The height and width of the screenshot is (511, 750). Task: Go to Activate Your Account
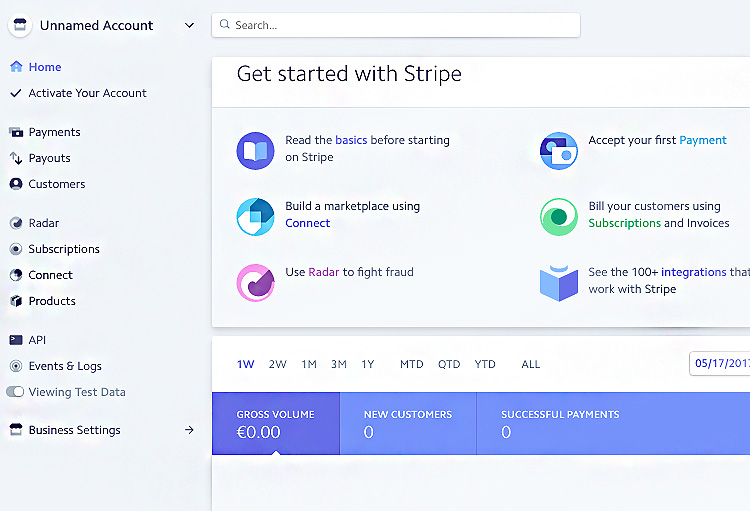pos(87,93)
